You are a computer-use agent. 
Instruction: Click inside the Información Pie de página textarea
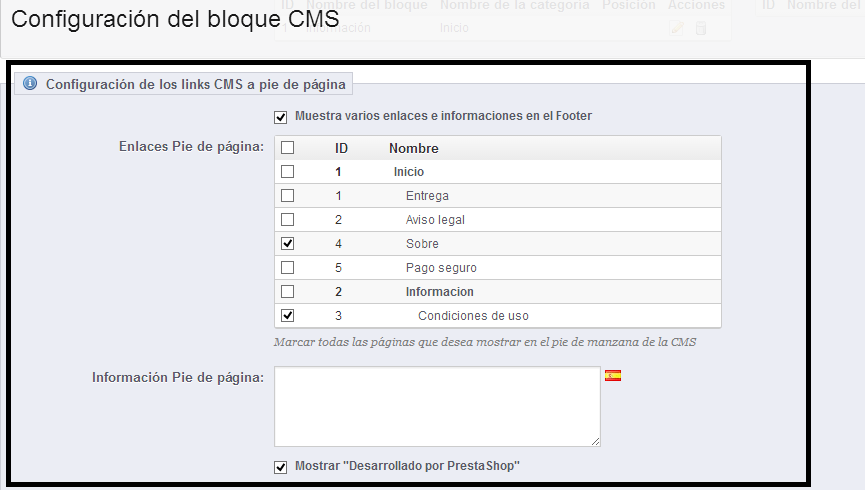(437, 406)
